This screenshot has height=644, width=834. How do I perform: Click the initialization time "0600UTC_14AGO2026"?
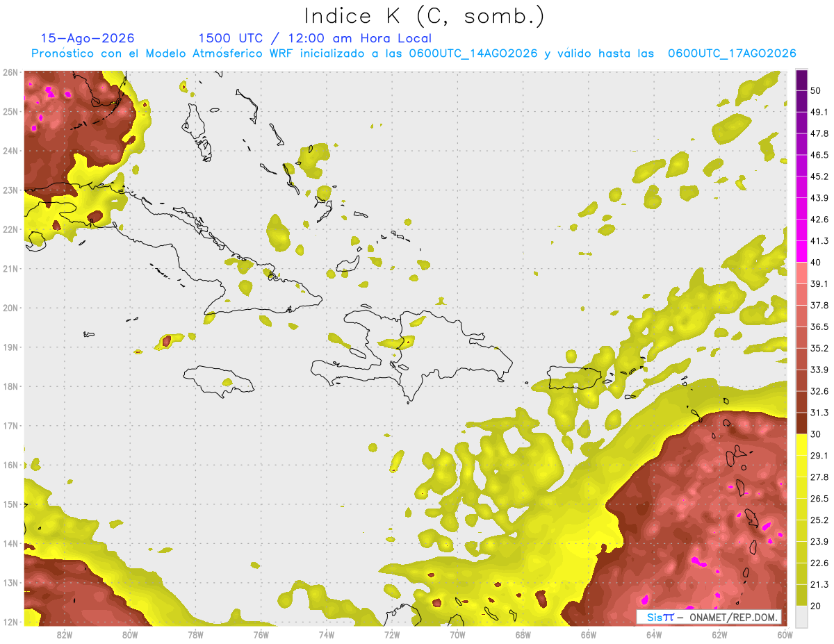473,53
